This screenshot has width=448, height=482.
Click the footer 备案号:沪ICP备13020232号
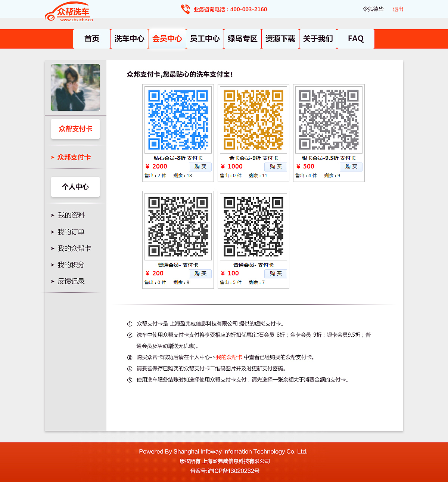tap(225, 471)
